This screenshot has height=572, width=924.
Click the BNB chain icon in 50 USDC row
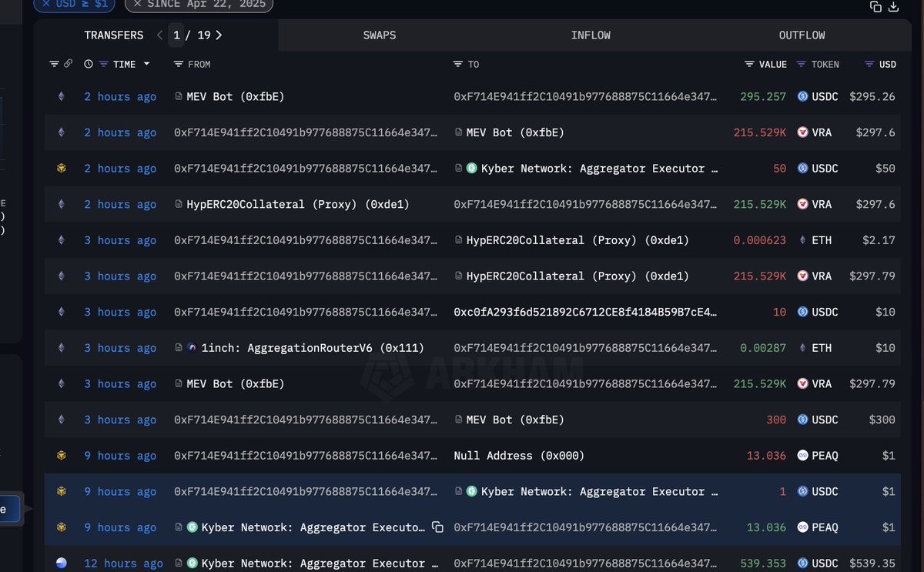pyautogui.click(x=61, y=169)
